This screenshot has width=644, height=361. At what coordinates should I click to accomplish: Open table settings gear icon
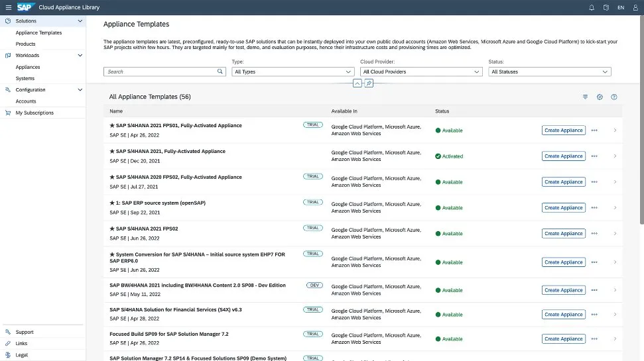point(600,97)
